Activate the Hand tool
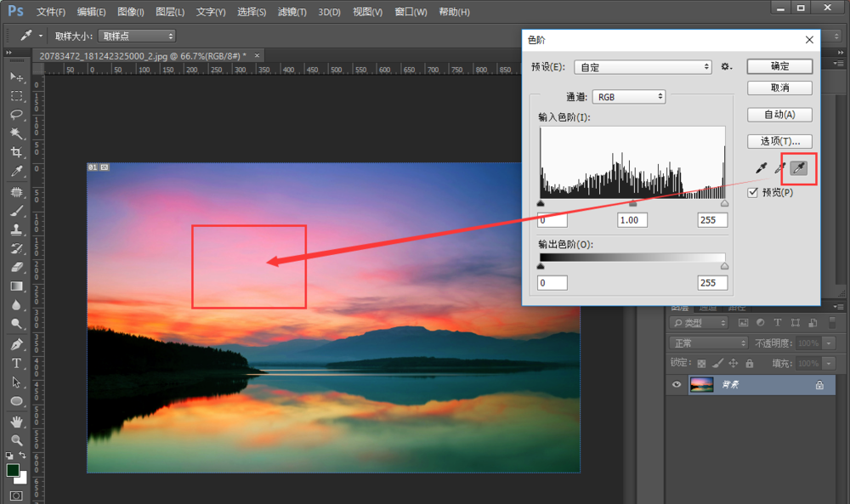 [x=16, y=421]
